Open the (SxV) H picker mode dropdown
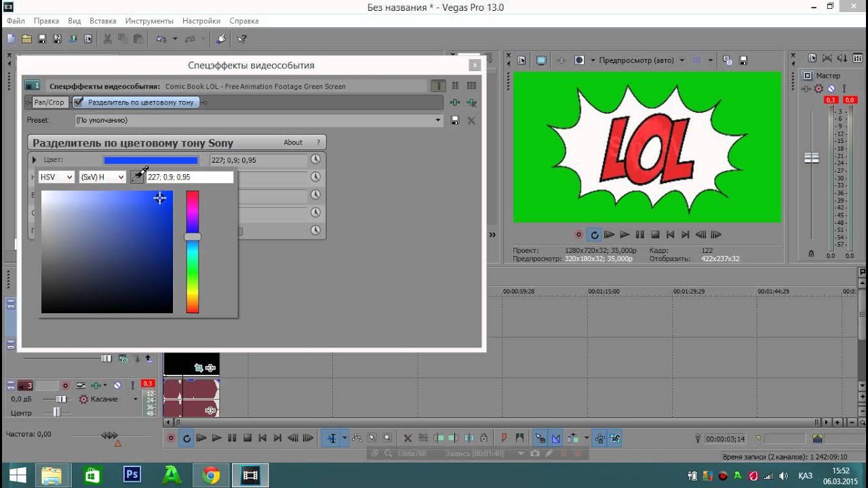 point(102,177)
